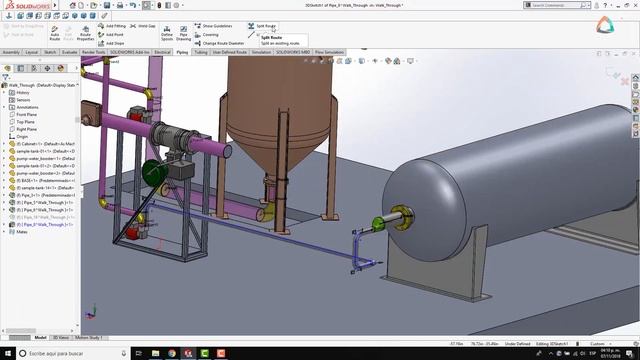Click the Weld Gap tool
The image size is (640, 360).
click(x=143, y=26)
